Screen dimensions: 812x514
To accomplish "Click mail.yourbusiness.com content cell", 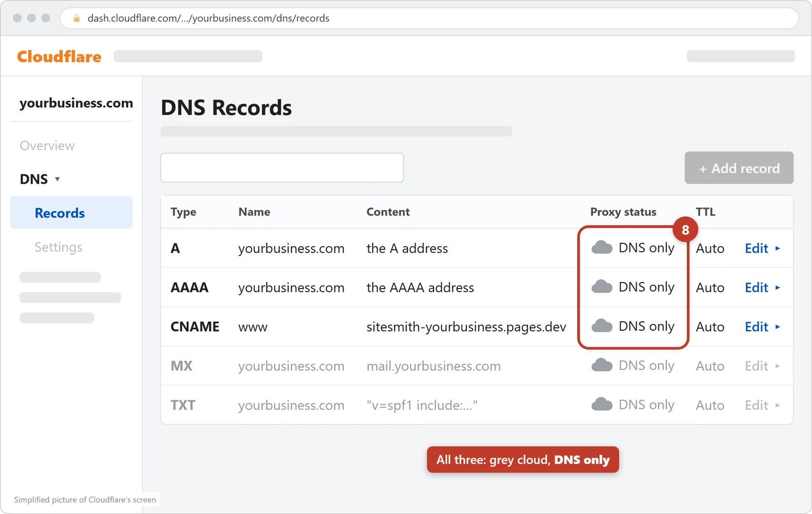I will (x=433, y=366).
